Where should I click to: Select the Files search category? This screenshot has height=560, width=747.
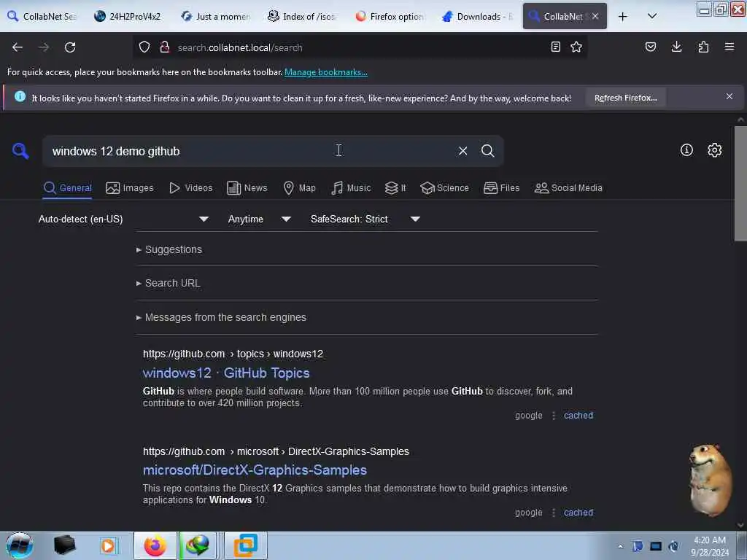(x=501, y=188)
